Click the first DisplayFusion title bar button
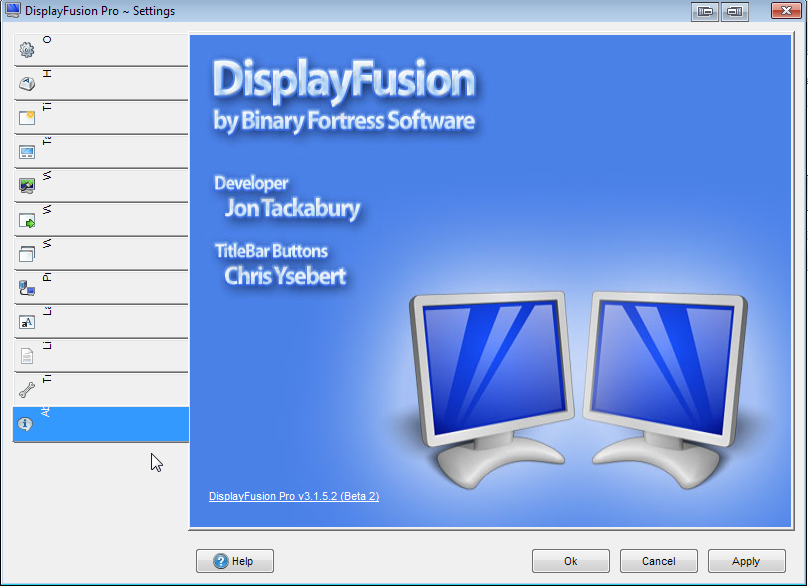Viewport: 808px width, 586px height. (x=705, y=11)
